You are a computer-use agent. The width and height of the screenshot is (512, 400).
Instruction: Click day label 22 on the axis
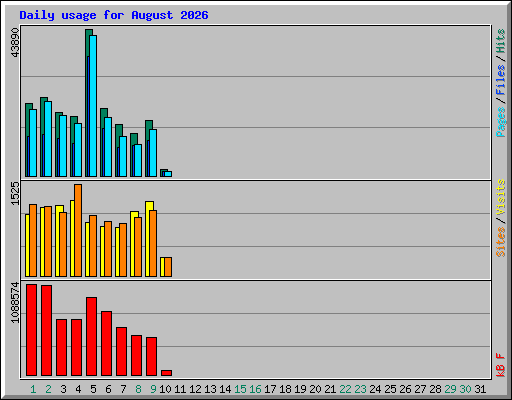click(x=345, y=389)
